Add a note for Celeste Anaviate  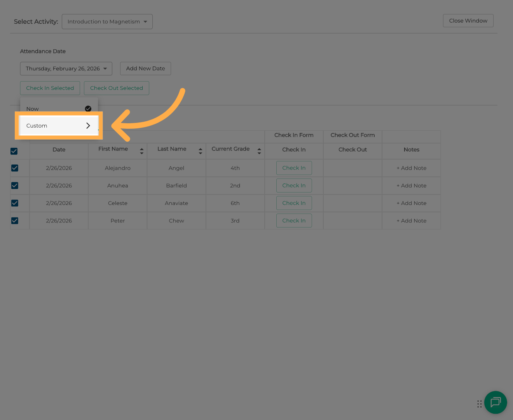pos(411,203)
